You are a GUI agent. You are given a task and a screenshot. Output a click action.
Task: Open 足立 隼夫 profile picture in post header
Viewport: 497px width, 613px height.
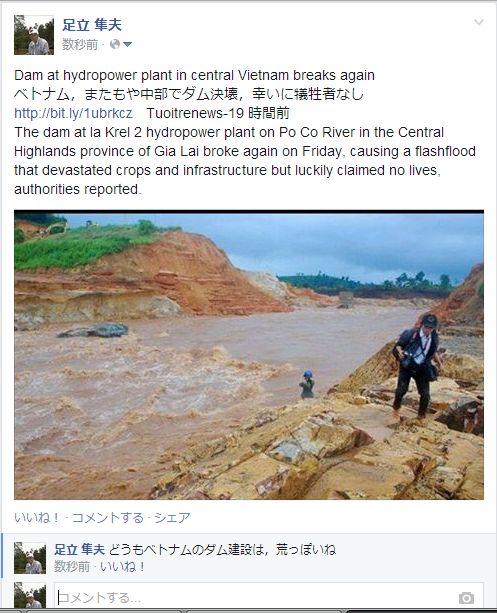click(34, 35)
